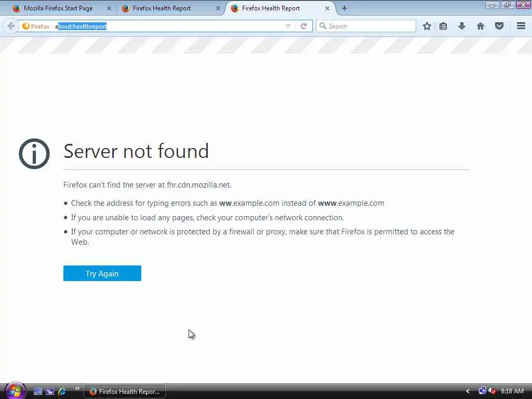This screenshot has height=399, width=532.
Task: Restore down the Firefox window
Action: point(508,5)
